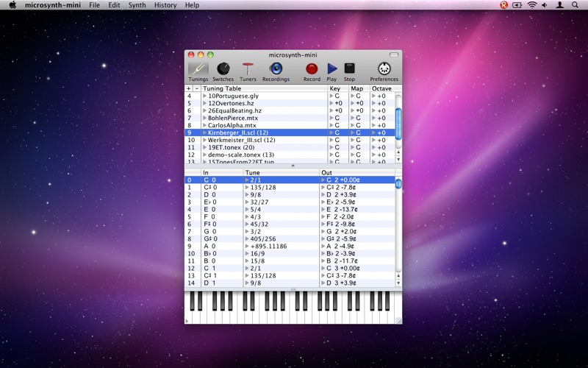Click the minus button above tuning list
Image resolution: width=588 pixels, height=368 pixels.
[197, 88]
